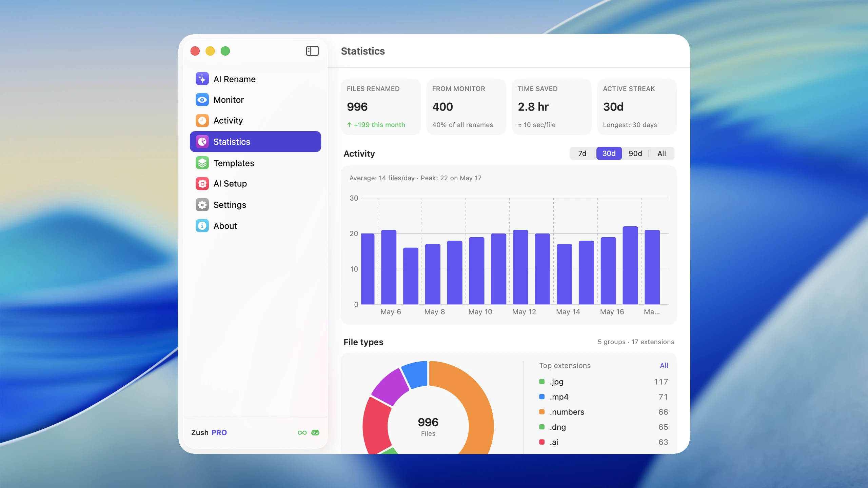Click the Templates layers icon
The height and width of the screenshot is (488, 868).
pyautogui.click(x=202, y=163)
